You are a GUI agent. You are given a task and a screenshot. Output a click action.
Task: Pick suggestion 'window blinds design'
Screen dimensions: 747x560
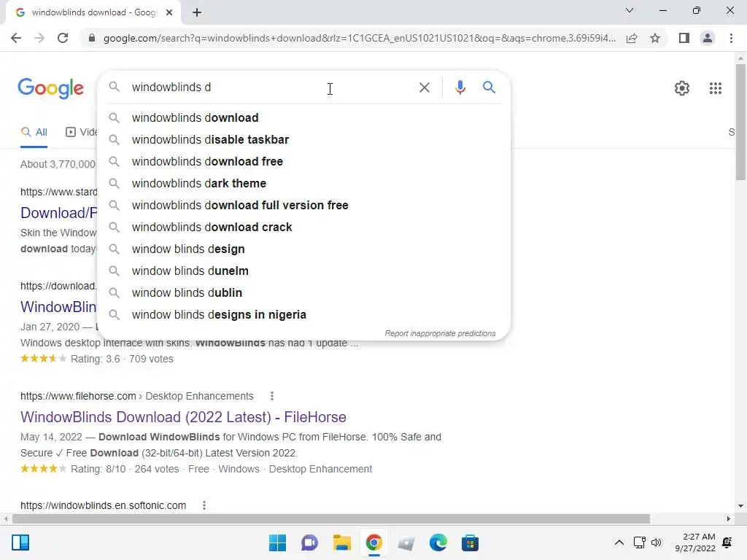pyautogui.click(x=303, y=249)
